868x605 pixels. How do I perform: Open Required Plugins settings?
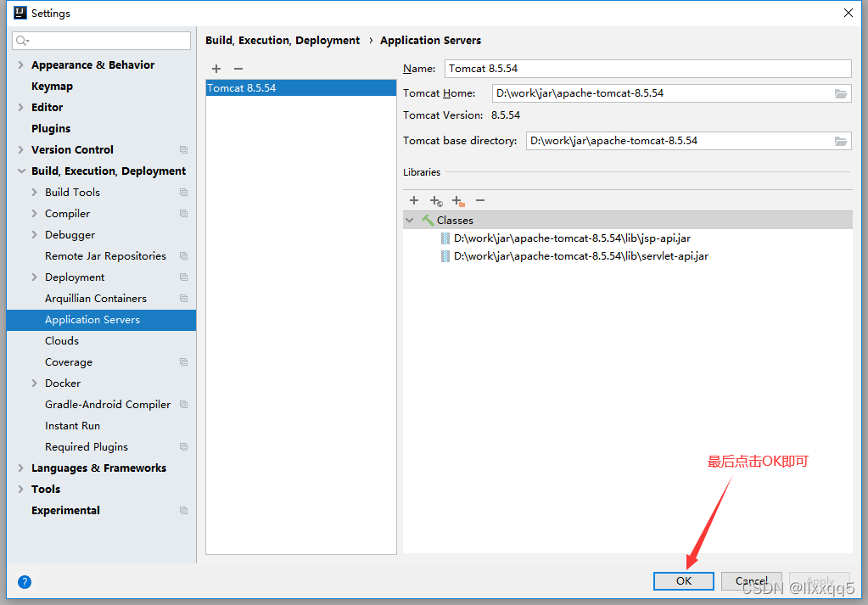click(x=87, y=446)
